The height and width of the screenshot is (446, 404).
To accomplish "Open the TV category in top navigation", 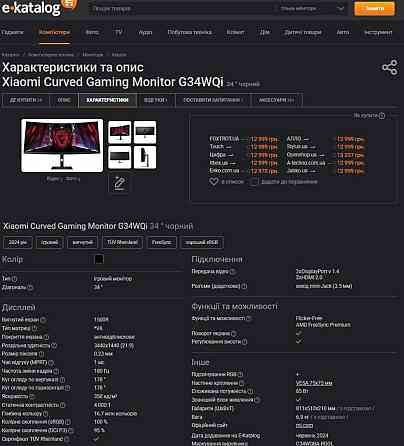I will pyautogui.click(x=119, y=32).
